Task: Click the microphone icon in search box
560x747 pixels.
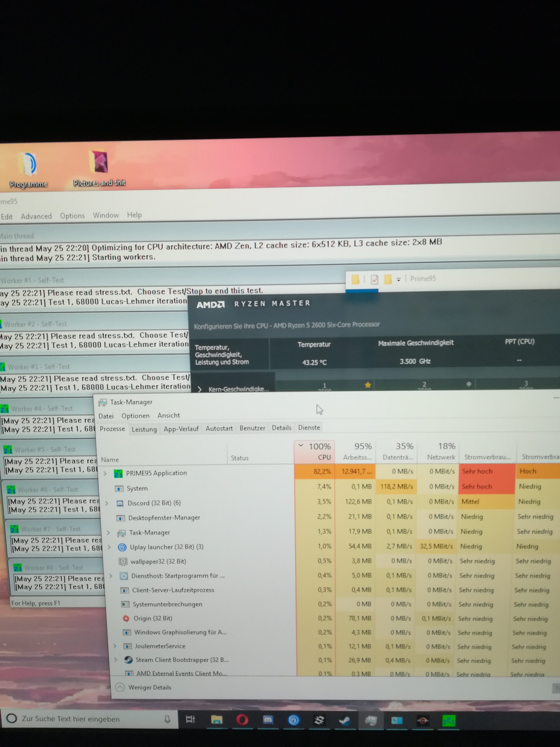Action: (x=167, y=719)
